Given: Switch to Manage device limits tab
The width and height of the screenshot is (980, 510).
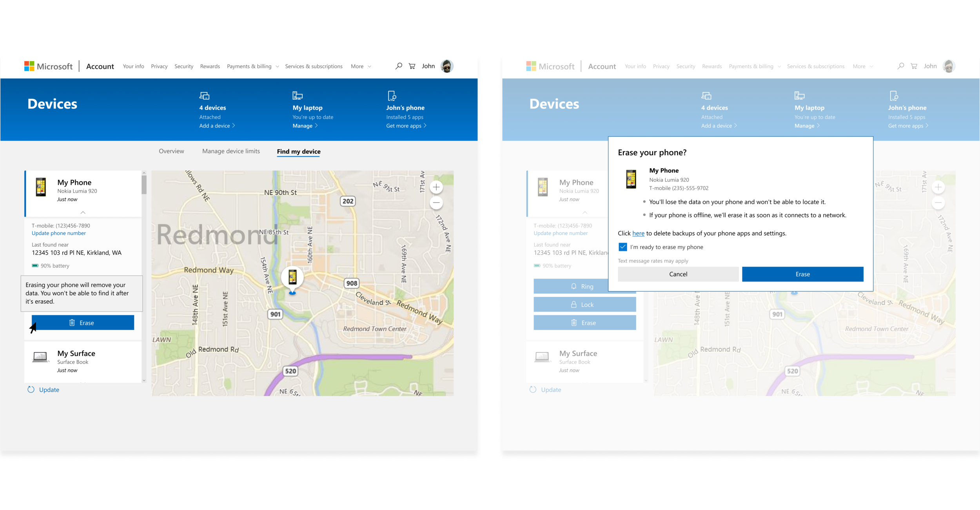Looking at the screenshot, I should click(231, 151).
